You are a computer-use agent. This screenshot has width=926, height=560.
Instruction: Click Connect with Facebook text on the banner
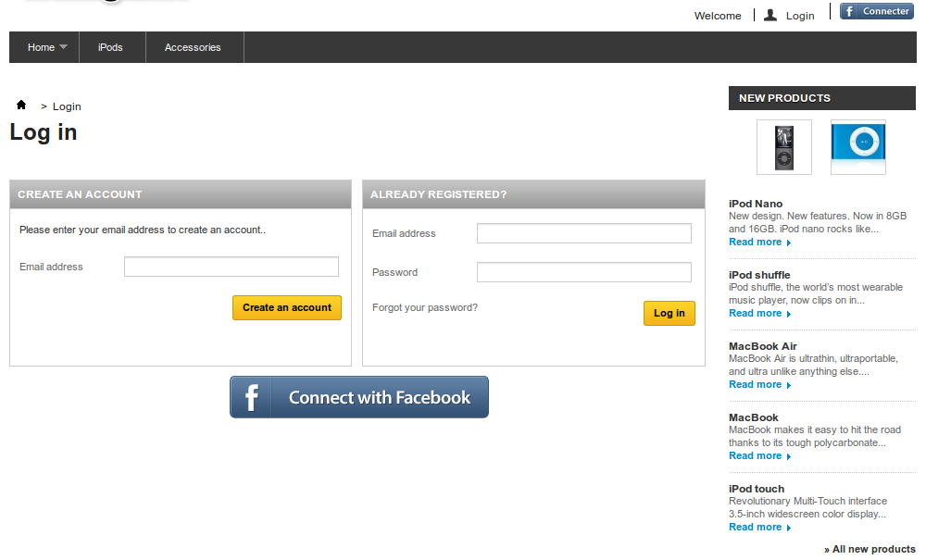(380, 398)
